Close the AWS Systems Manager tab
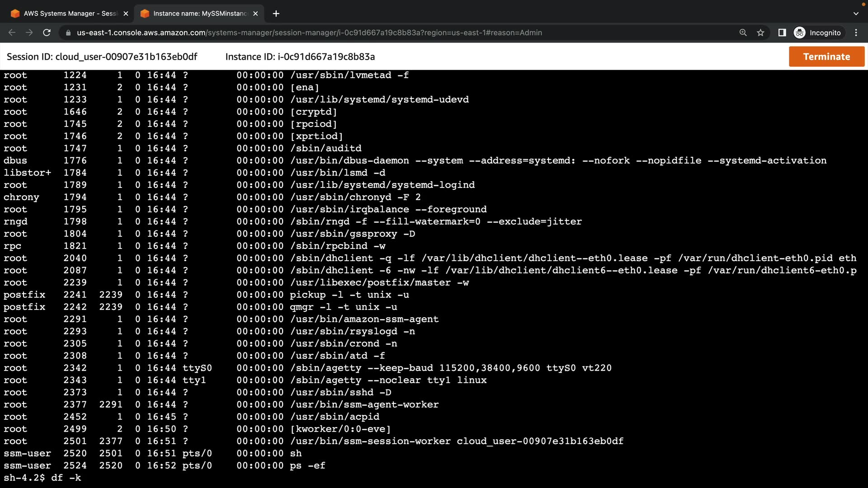Viewport: 868px width, 488px height. 126,14
